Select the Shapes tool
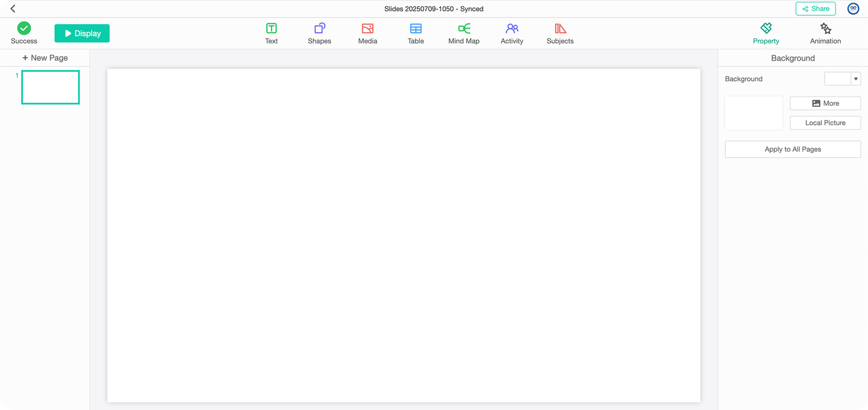This screenshot has height=410, width=868. pyautogui.click(x=320, y=33)
